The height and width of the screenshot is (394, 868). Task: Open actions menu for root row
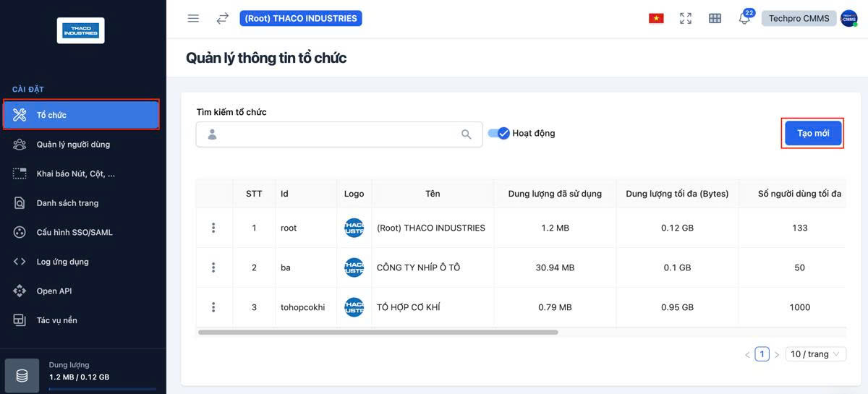click(213, 228)
